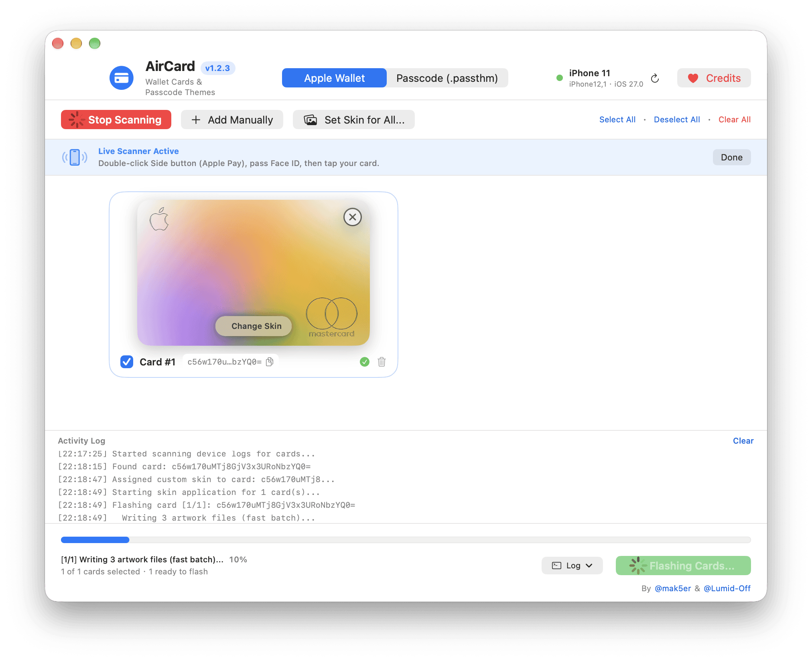Change the skin of Card #1

pos(254,326)
